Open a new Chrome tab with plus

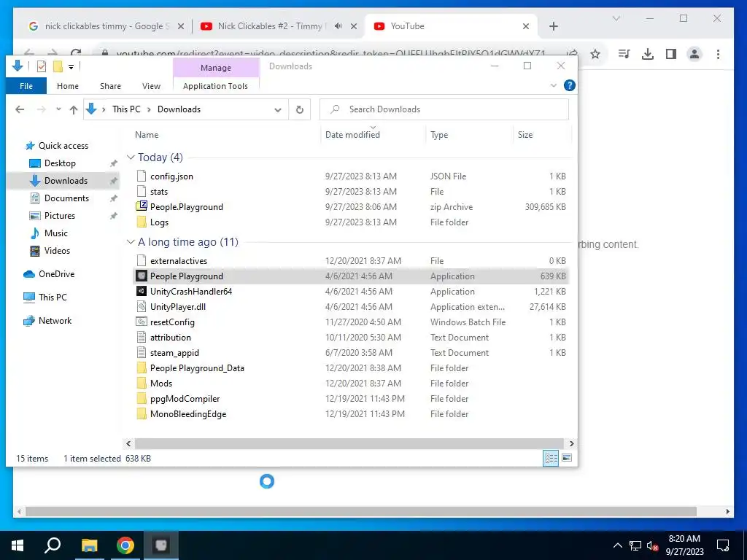(x=553, y=26)
